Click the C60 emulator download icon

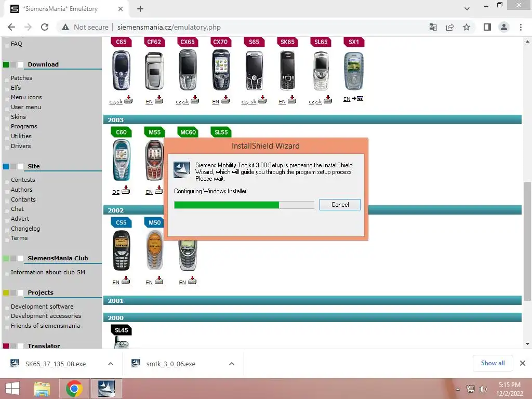tap(126, 190)
